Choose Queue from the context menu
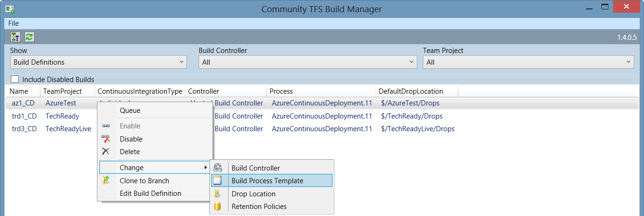 tap(130, 111)
